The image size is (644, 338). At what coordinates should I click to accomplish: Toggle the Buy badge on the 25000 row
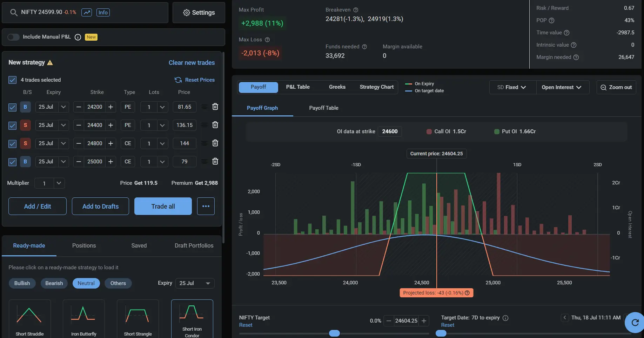25,162
